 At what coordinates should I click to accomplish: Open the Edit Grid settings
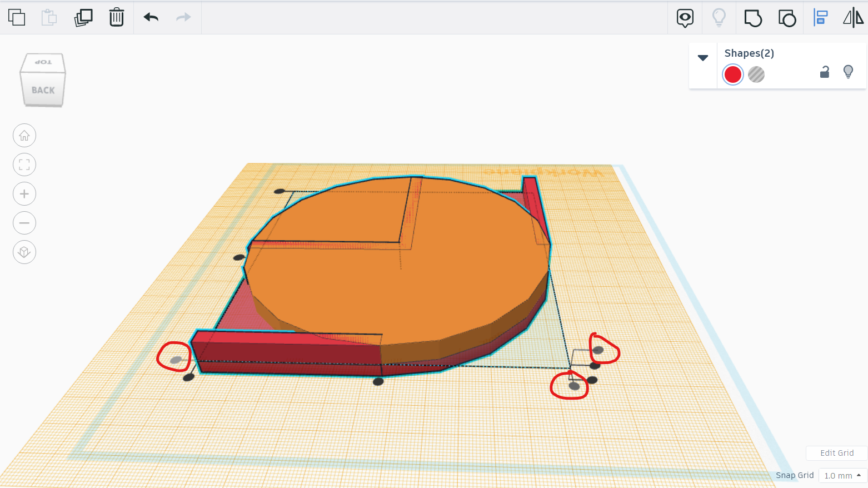tap(837, 453)
